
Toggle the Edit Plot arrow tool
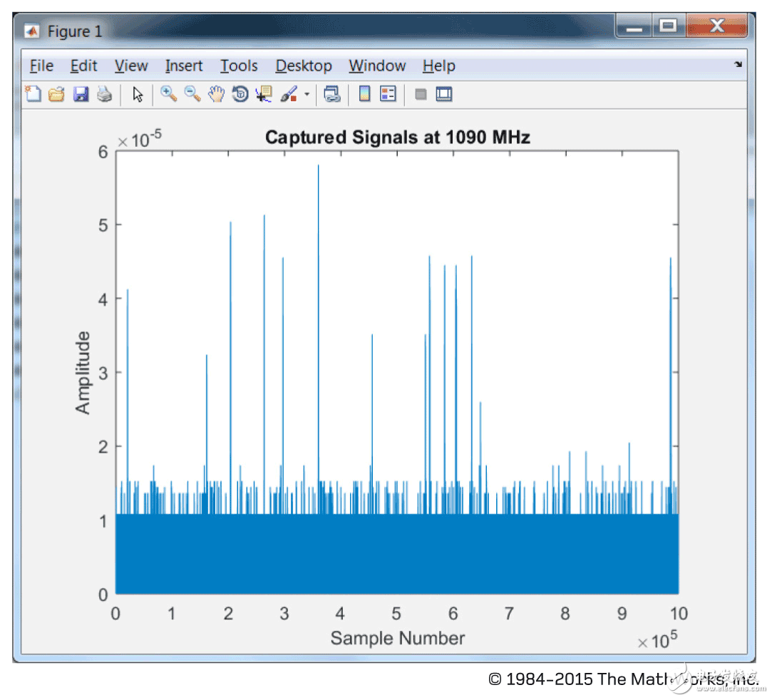pyautogui.click(x=138, y=94)
